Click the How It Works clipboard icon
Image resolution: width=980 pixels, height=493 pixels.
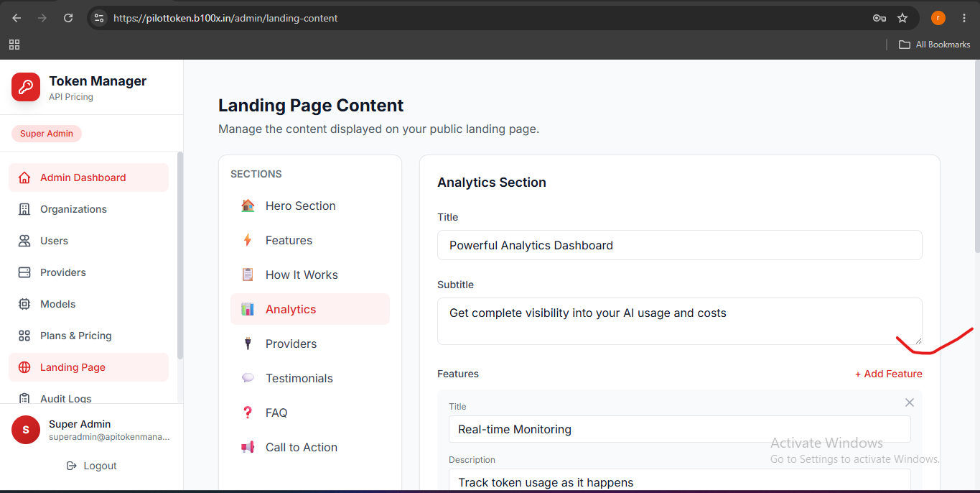coord(248,275)
